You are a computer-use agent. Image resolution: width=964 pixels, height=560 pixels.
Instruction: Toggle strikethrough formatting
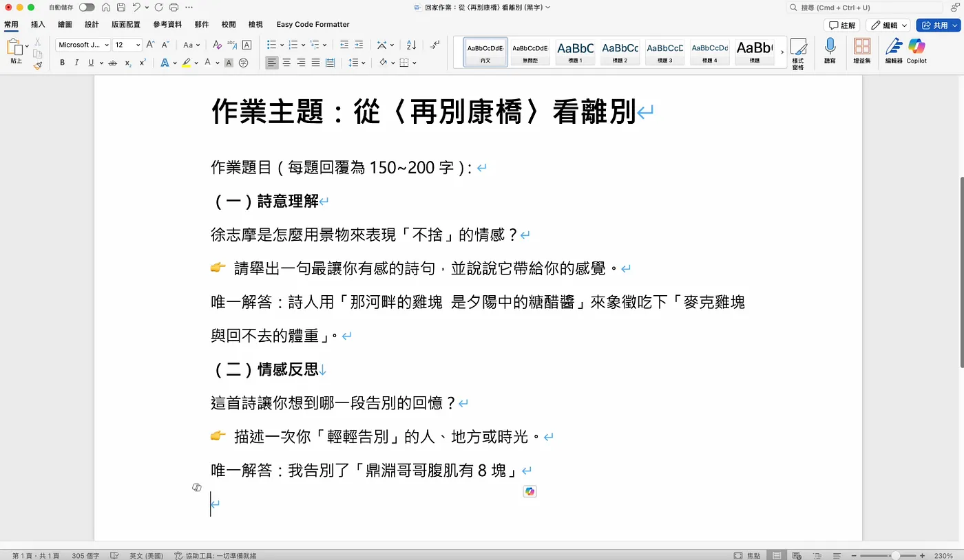(113, 63)
